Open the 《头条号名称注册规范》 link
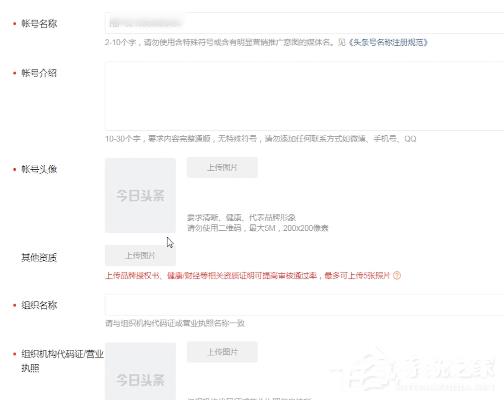The width and height of the screenshot is (504, 400). click(x=388, y=42)
